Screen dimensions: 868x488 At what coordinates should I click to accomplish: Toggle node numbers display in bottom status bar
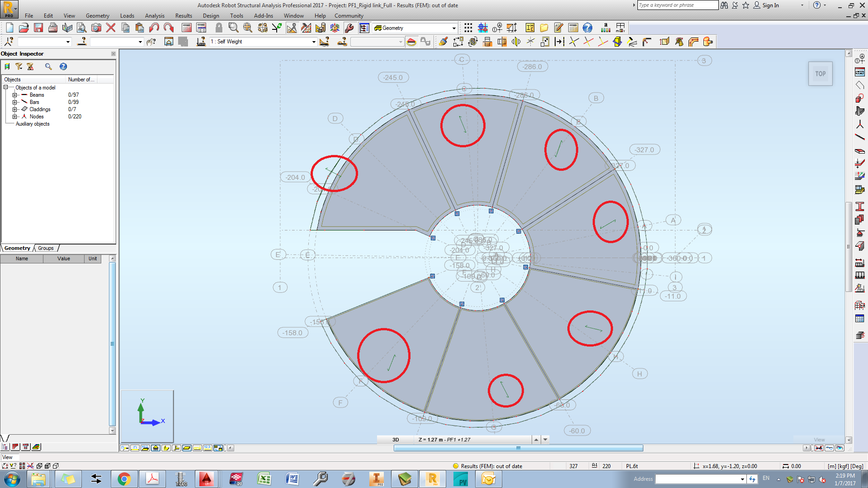[x=125, y=448]
